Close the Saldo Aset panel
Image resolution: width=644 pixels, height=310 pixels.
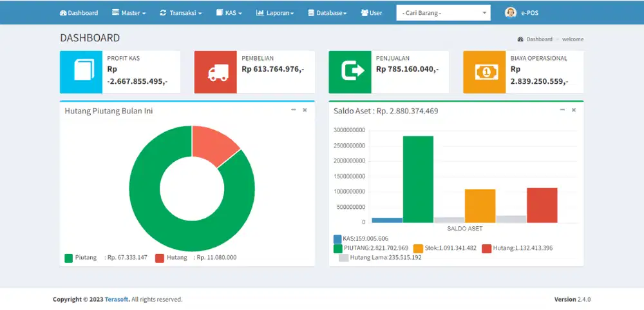coord(574,110)
